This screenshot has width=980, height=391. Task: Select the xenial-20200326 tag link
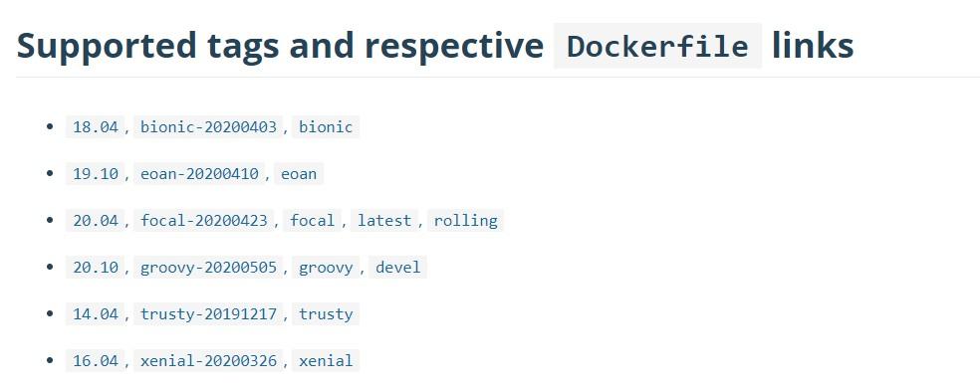(208, 360)
